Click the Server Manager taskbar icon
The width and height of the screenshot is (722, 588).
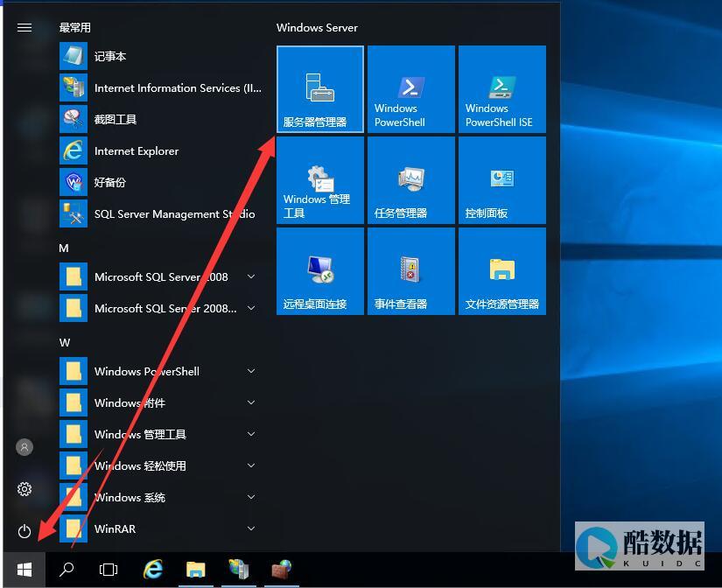point(239,569)
